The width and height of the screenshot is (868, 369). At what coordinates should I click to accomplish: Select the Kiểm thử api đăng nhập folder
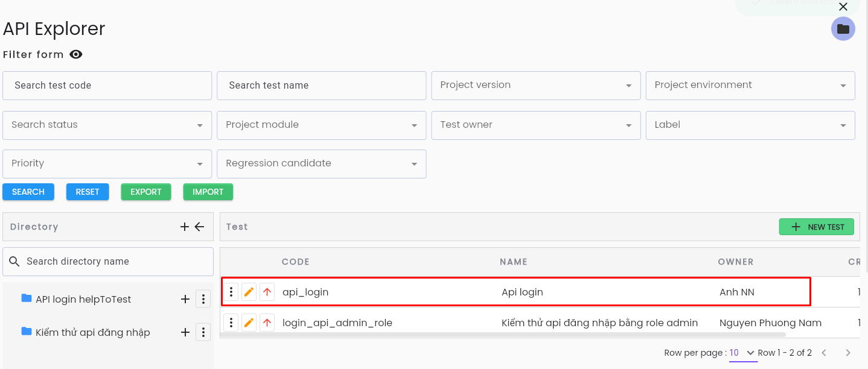point(92,332)
